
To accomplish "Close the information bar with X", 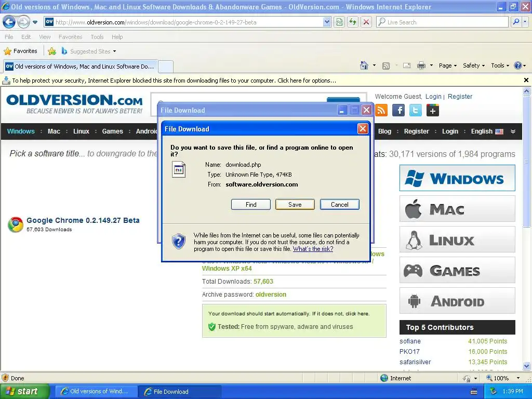I will pos(526,80).
